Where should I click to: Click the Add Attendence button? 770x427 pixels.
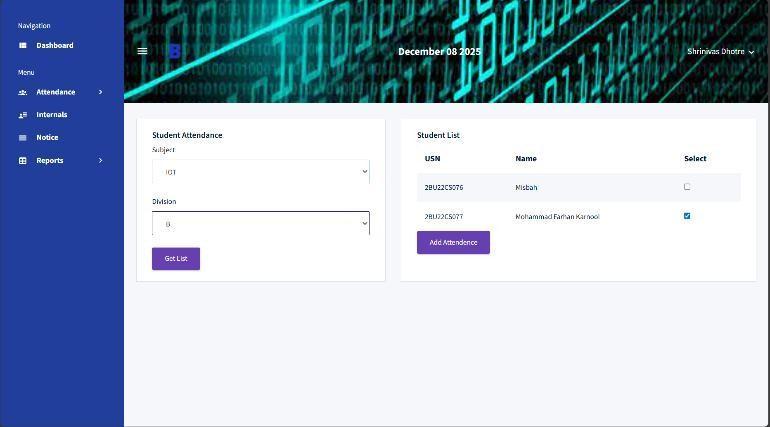[x=453, y=243]
